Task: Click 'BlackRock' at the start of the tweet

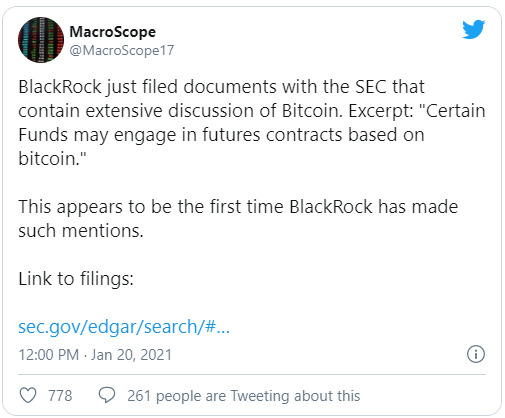Action: [60, 87]
